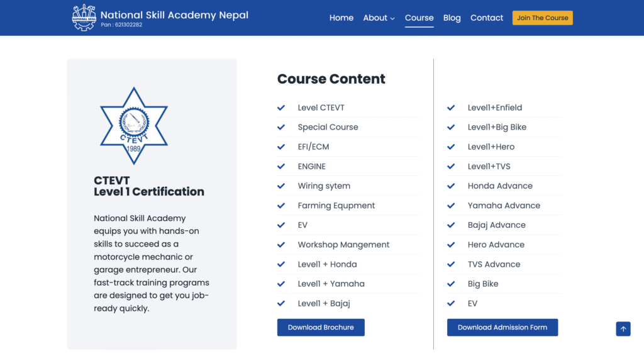Click Download Admission Form button

tap(502, 327)
